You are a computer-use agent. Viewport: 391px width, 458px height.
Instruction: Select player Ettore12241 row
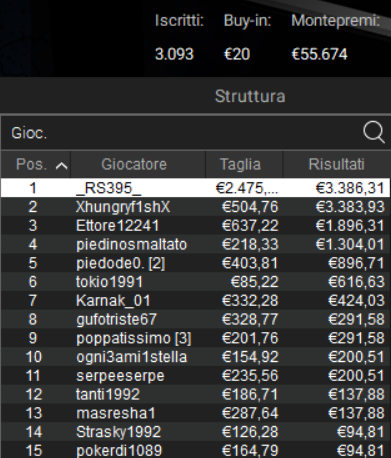coord(195,226)
